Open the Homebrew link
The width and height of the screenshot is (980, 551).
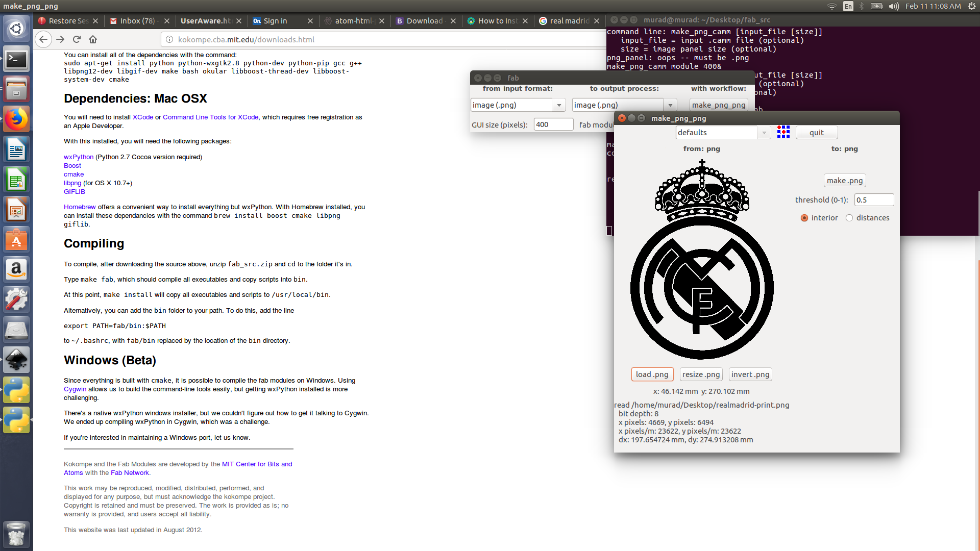point(80,207)
